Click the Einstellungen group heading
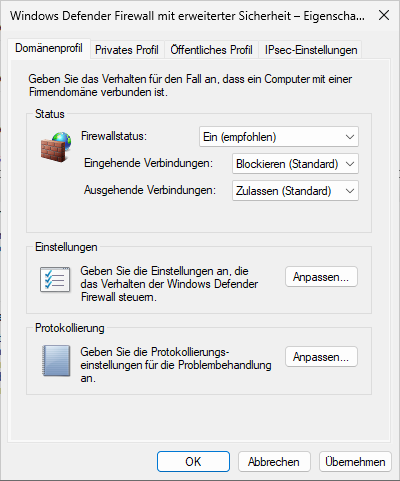Screen dimensions: 400x481 pos(66,247)
